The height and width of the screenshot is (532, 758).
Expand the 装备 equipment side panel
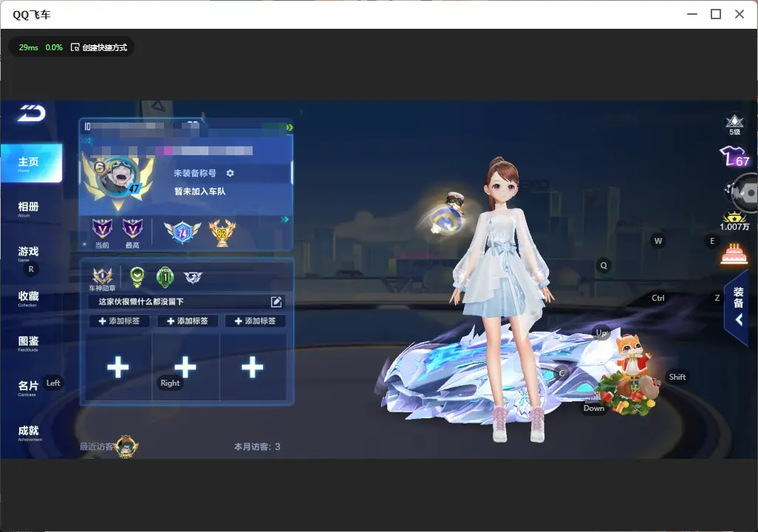737,306
